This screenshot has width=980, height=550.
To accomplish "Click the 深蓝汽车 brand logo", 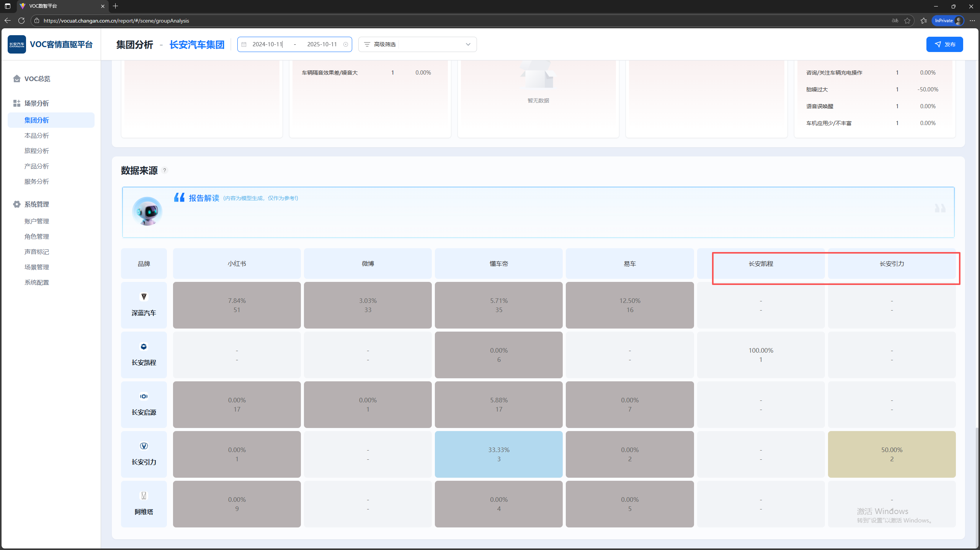I will pyautogui.click(x=144, y=297).
